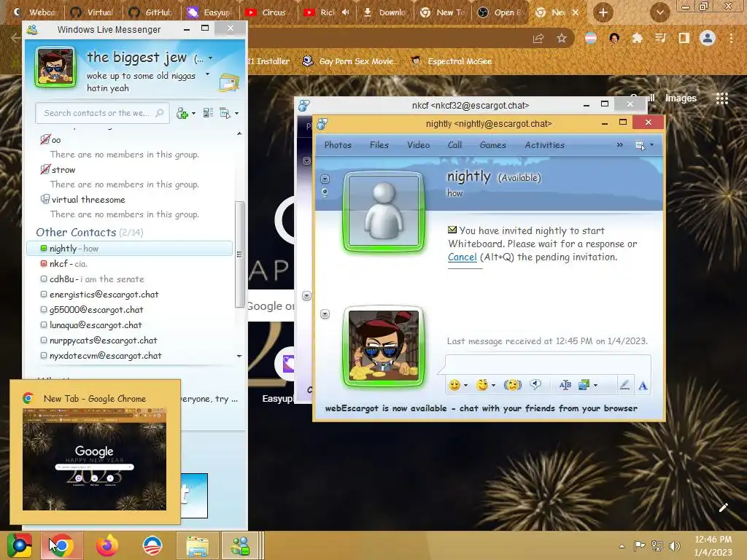The height and width of the screenshot is (560, 747).
Task: Select a wink icon
Action: [482, 385]
